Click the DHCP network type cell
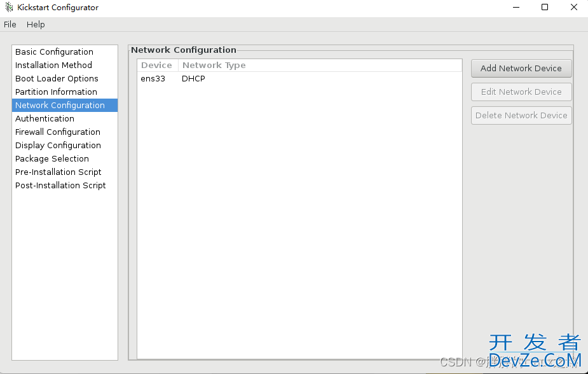This screenshot has height=374, width=588. pos(193,79)
